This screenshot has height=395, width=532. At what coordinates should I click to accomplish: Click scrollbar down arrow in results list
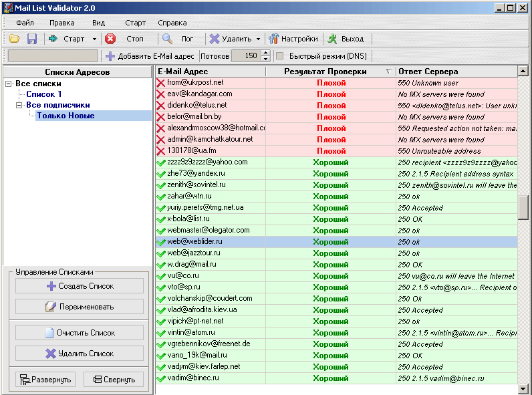tap(523, 389)
